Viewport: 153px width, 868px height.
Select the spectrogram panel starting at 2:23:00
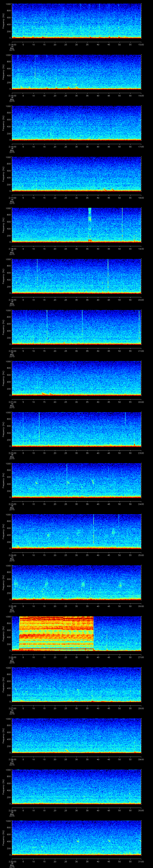[77, 481]
